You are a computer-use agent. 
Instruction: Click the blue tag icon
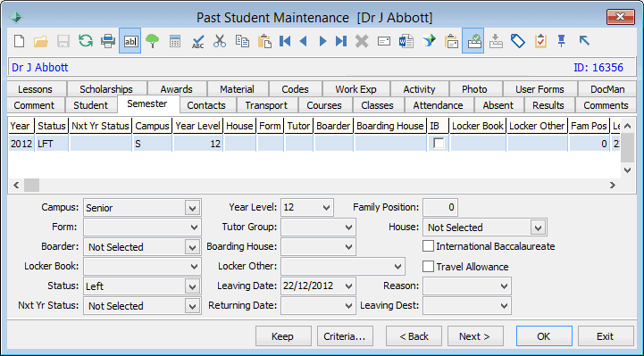(518, 41)
